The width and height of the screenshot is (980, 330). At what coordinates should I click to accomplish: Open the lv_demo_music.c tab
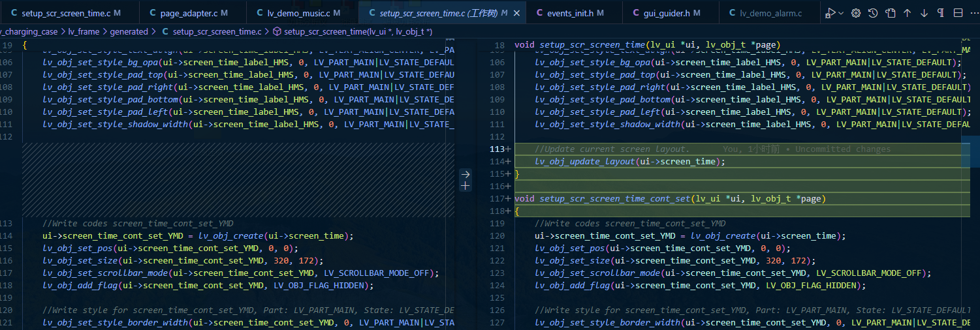pos(302,13)
